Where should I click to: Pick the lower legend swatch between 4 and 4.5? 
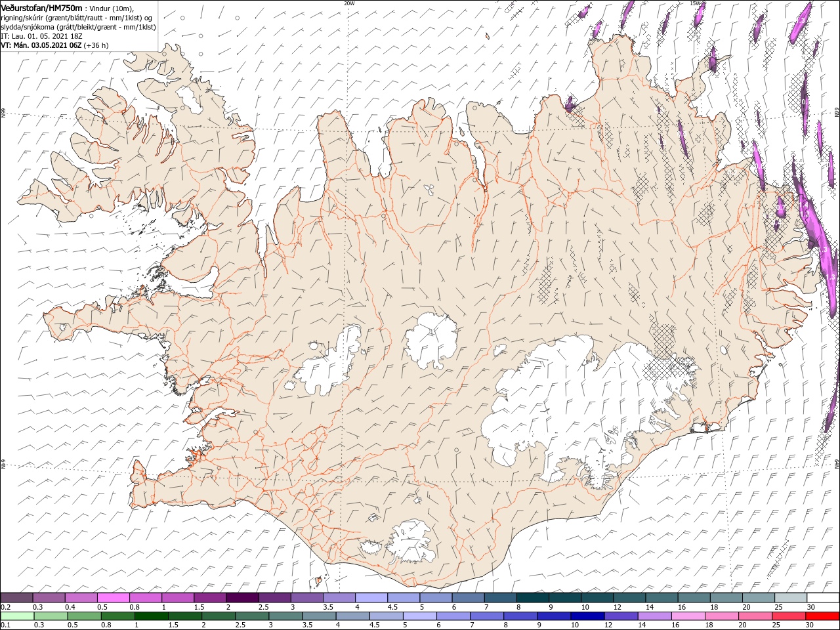click(x=352, y=616)
